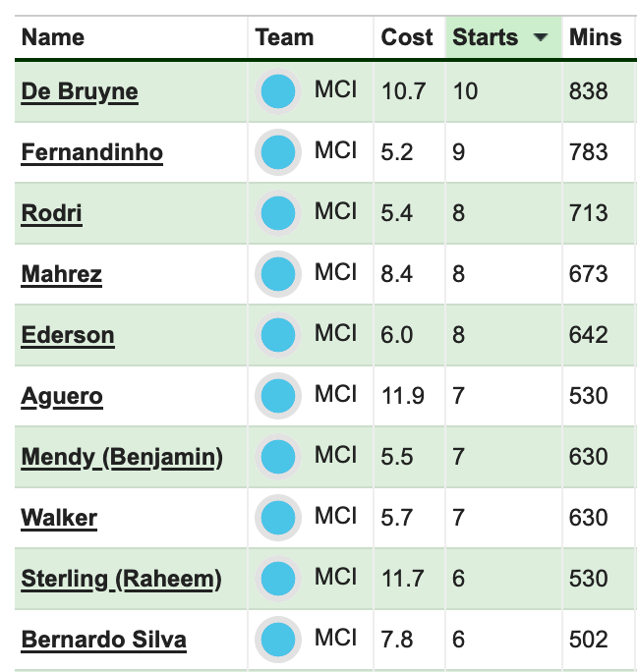The height and width of the screenshot is (672, 637).
Task: Select the team badge beside Walker
Action: click(x=278, y=518)
